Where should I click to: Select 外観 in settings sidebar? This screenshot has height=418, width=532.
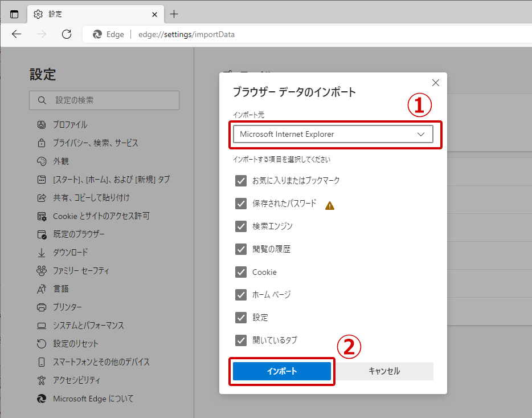pos(61,161)
